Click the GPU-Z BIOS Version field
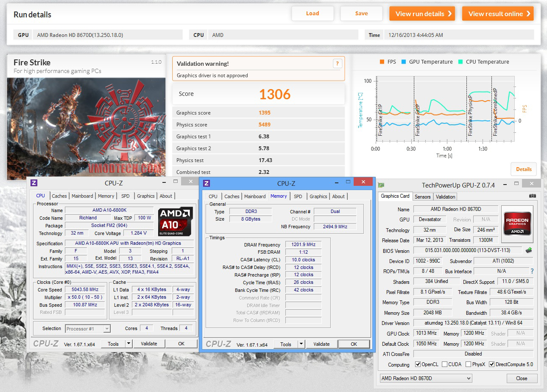This screenshot has height=392, width=547. (468, 250)
